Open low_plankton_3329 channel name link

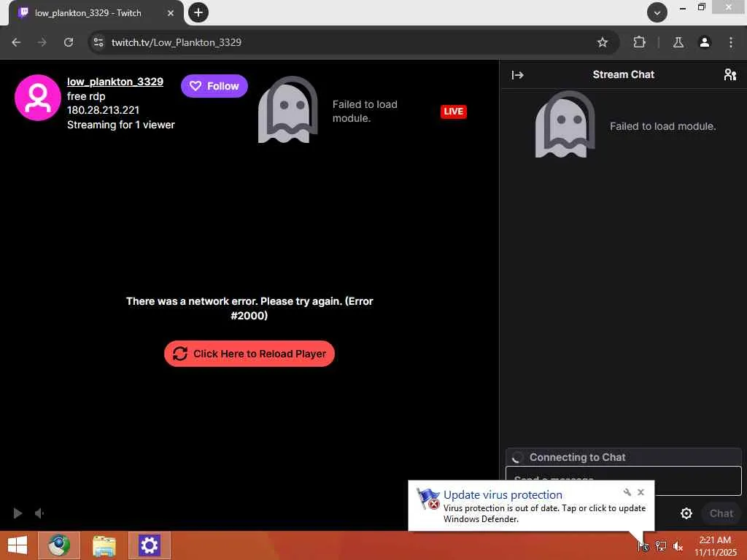[x=115, y=82]
